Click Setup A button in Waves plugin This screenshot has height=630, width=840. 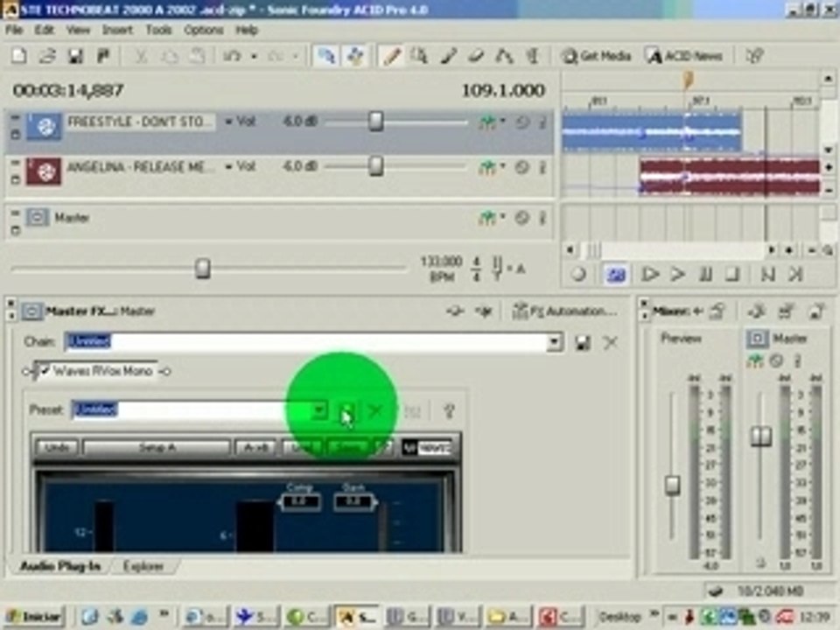(x=157, y=447)
